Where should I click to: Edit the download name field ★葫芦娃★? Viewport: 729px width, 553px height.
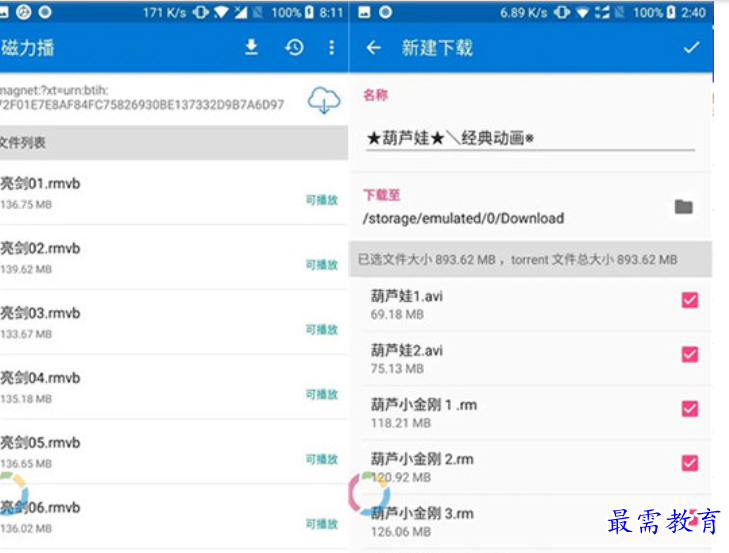point(530,138)
